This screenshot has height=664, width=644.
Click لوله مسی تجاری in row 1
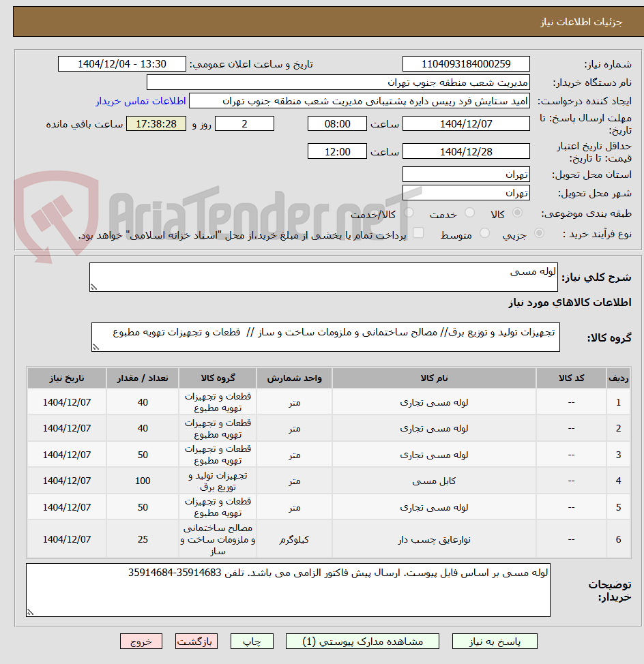click(435, 402)
